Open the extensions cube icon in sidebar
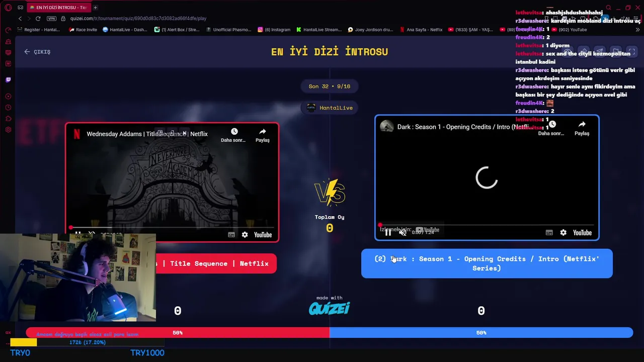Viewport: 644px width, 362px height. 8,119
